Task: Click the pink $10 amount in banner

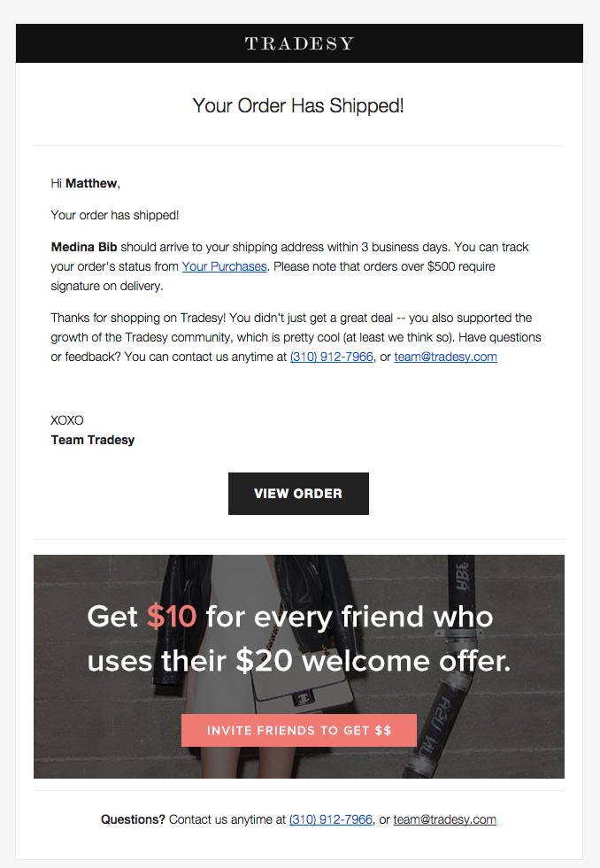Action: (172, 616)
